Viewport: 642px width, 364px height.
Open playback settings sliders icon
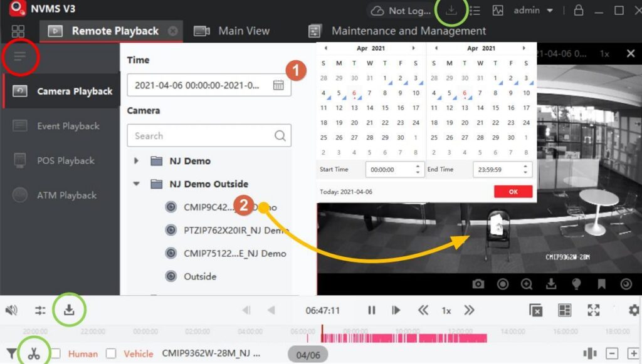tap(40, 310)
